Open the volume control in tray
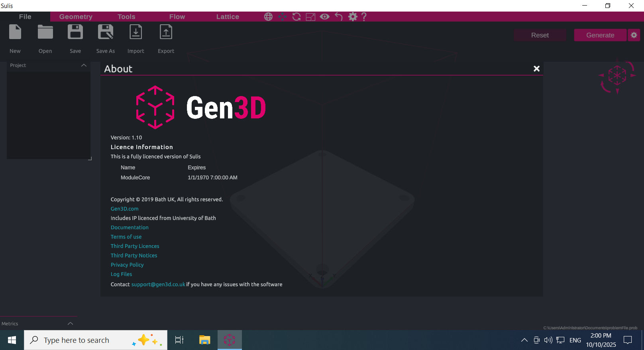 point(548,340)
